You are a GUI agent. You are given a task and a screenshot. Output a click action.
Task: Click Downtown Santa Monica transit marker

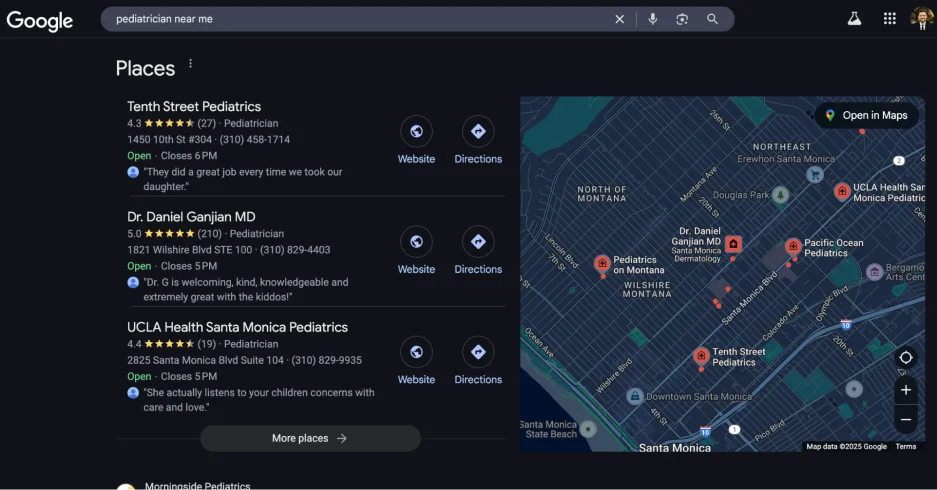635,396
